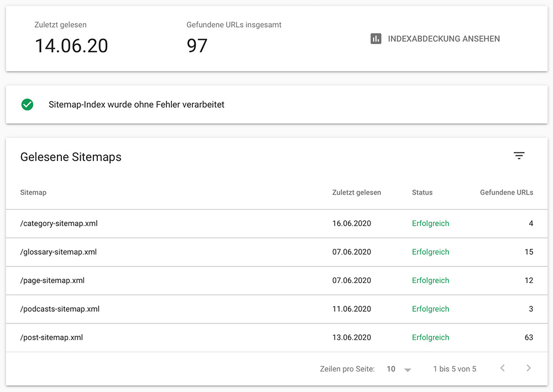
Task: Click INDEXABDECKUNG ANSEHEN link
Action: [444, 39]
